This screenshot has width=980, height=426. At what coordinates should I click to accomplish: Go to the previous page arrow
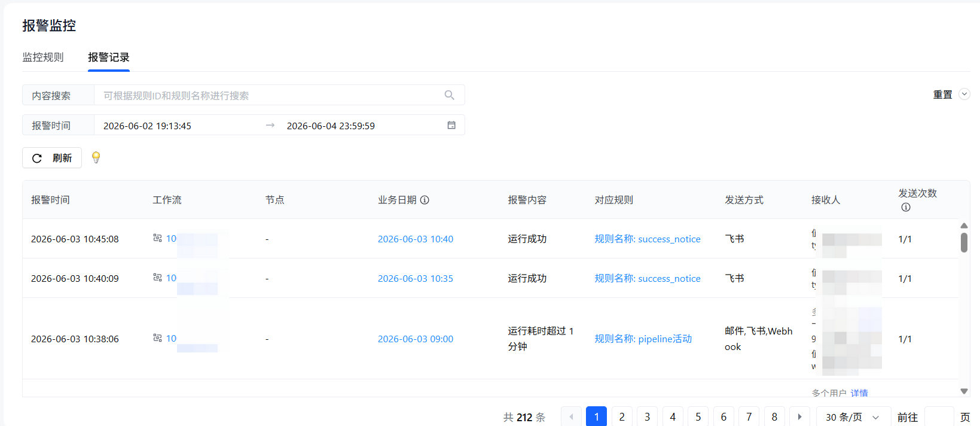click(571, 417)
